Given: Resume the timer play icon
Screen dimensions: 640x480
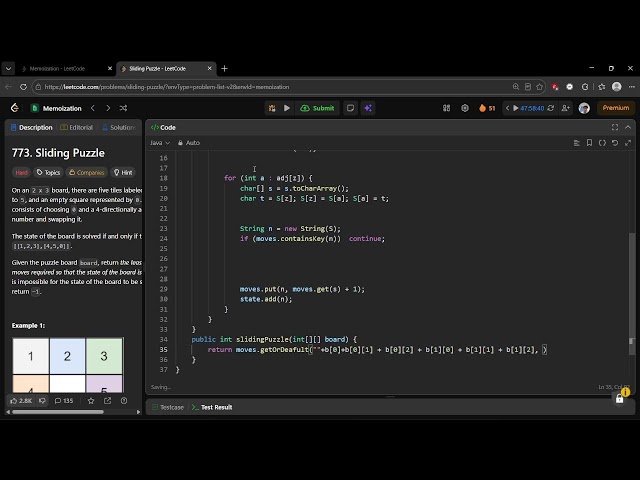Looking at the screenshot, I should [516, 108].
